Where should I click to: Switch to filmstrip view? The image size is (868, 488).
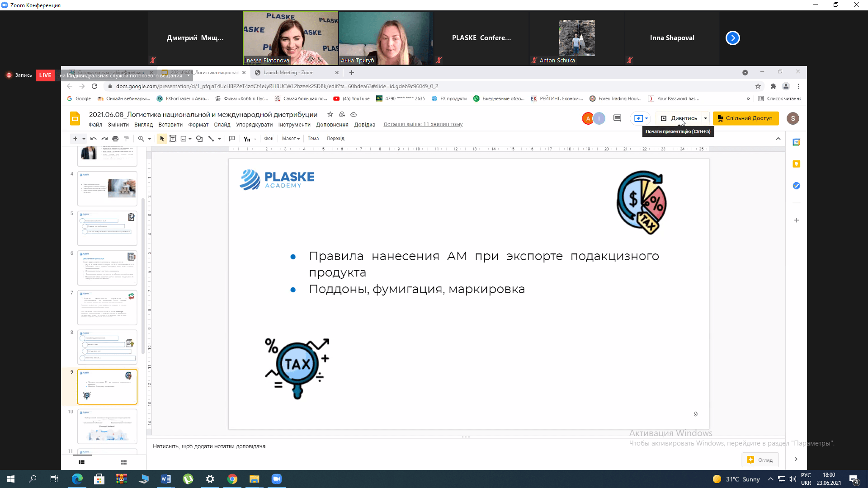coord(82,462)
